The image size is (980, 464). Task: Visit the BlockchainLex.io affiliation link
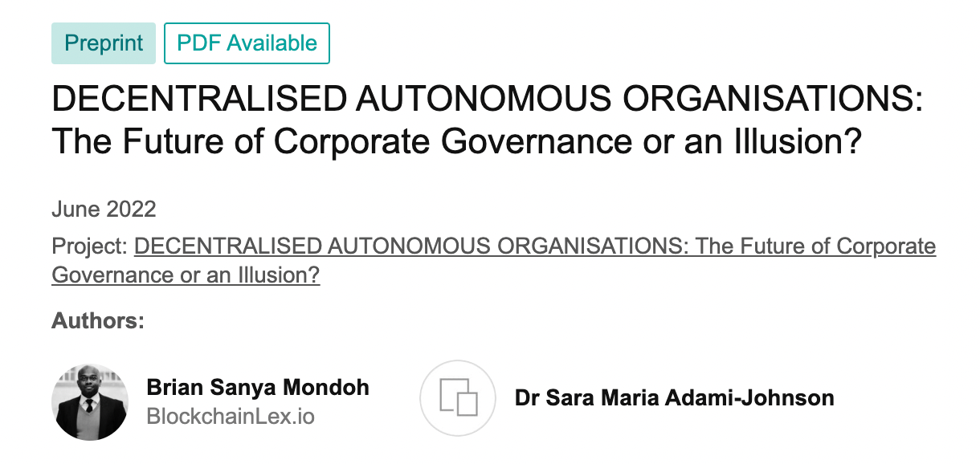[231, 417]
